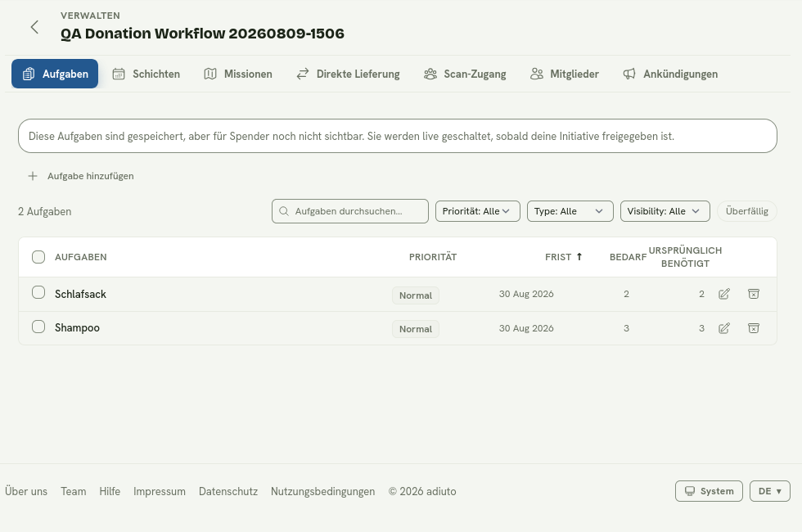
Task: Sort by the AUFGABEN column header
Action: pyautogui.click(x=81, y=257)
